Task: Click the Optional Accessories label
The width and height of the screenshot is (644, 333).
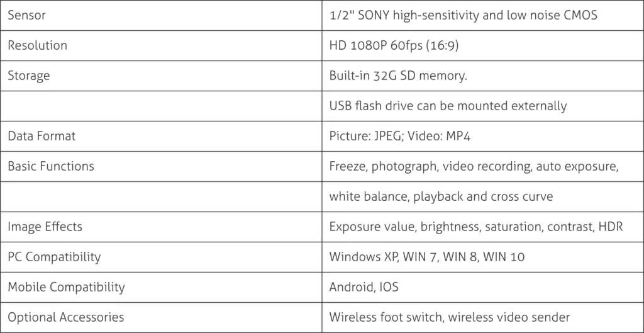Action: tap(65, 317)
